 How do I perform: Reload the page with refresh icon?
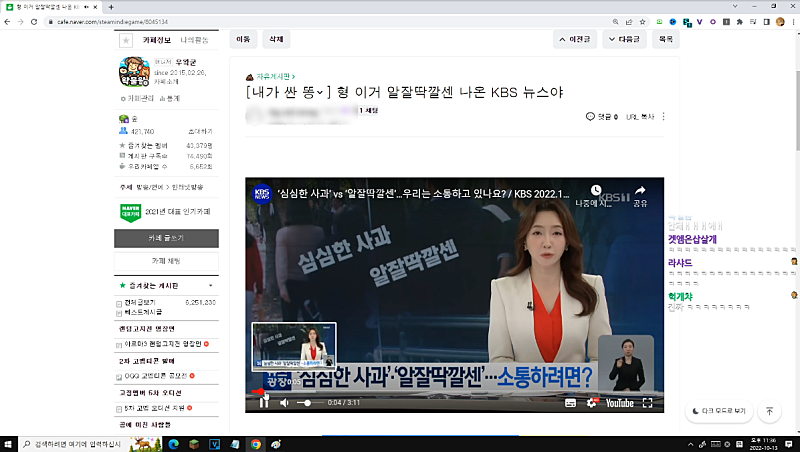(x=34, y=22)
